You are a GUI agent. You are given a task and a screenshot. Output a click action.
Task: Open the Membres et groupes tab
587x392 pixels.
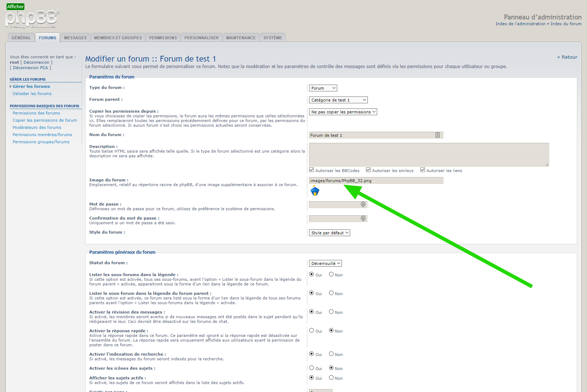[x=118, y=38]
